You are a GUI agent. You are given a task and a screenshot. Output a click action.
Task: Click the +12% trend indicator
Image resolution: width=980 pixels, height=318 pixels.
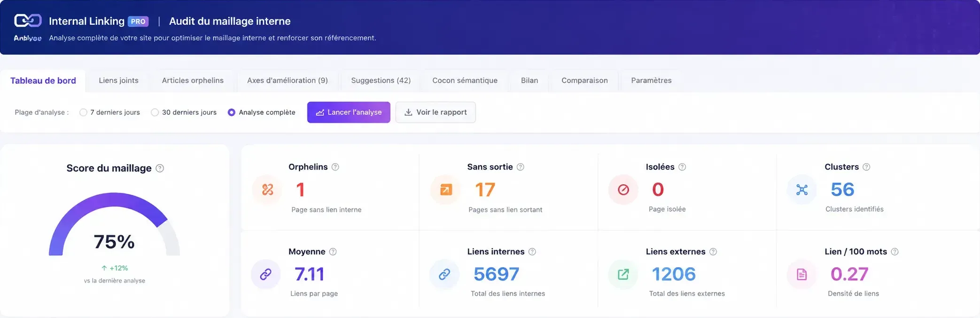(x=115, y=268)
